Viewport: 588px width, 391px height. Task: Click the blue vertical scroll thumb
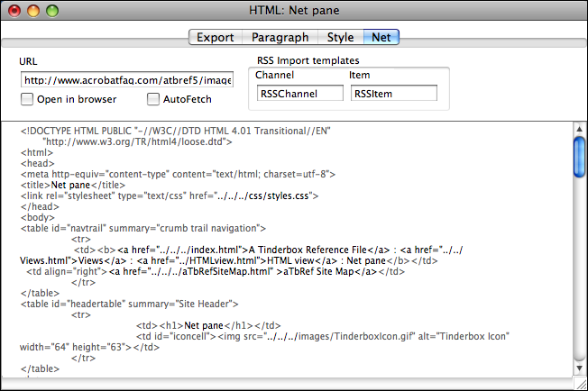[x=579, y=157]
